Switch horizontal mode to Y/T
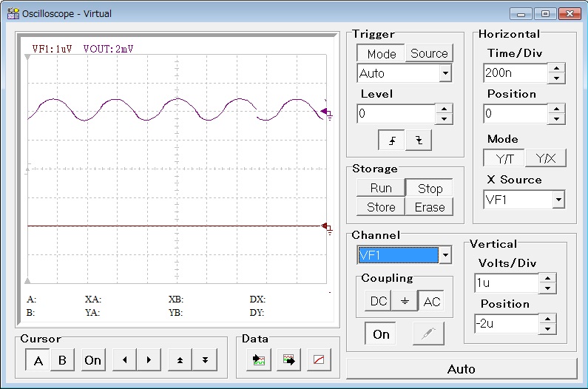 pos(504,158)
